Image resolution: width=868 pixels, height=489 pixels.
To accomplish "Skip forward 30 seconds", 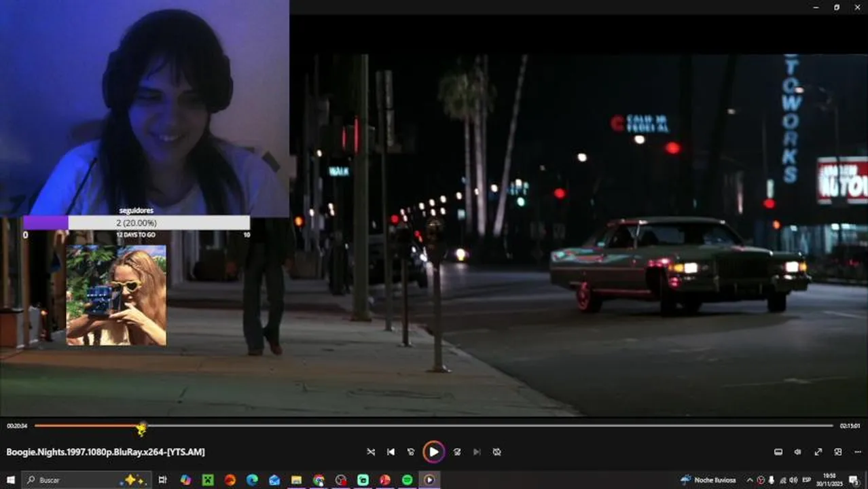I will (x=457, y=452).
